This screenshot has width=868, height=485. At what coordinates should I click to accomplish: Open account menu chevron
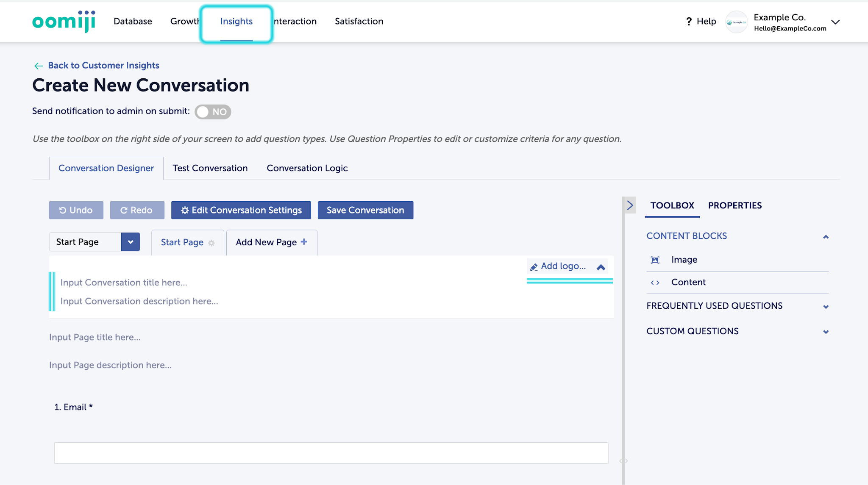(835, 22)
